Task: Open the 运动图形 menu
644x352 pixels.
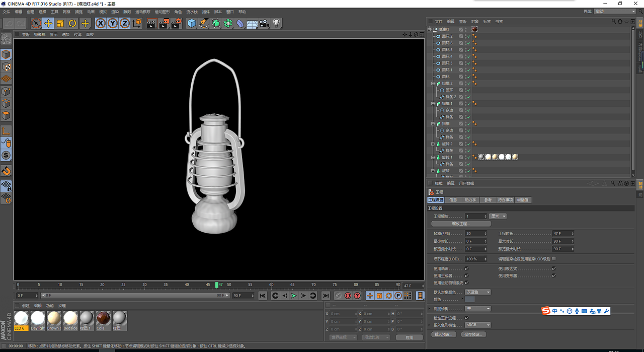Action: point(162,11)
